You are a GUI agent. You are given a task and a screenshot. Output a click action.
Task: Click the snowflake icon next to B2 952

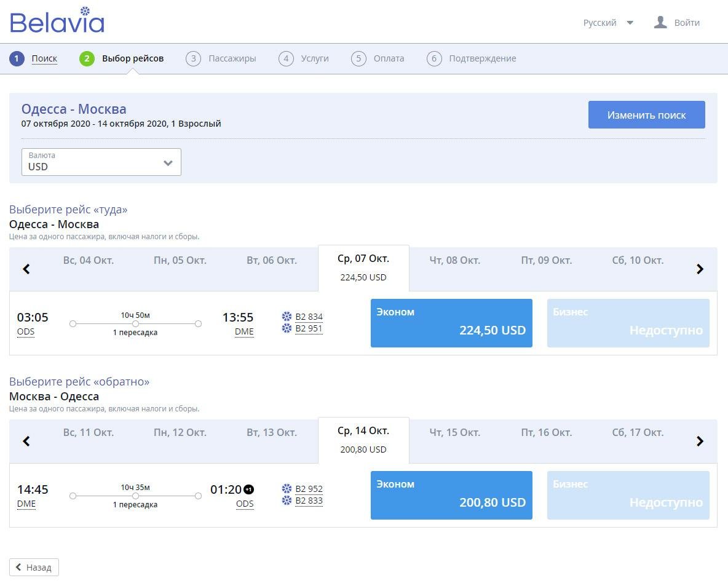pos(287,488)
